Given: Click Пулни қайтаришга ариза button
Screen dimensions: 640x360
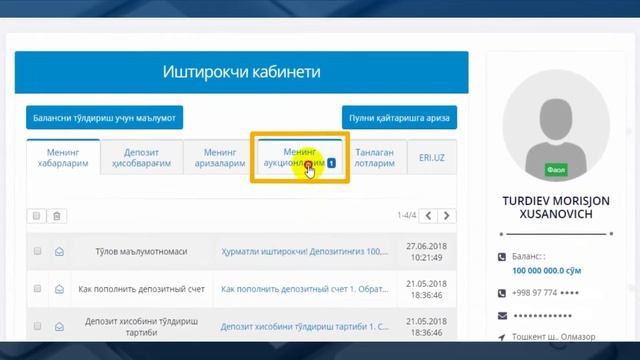Looking at the screenshot, I should tap(399, 118).
